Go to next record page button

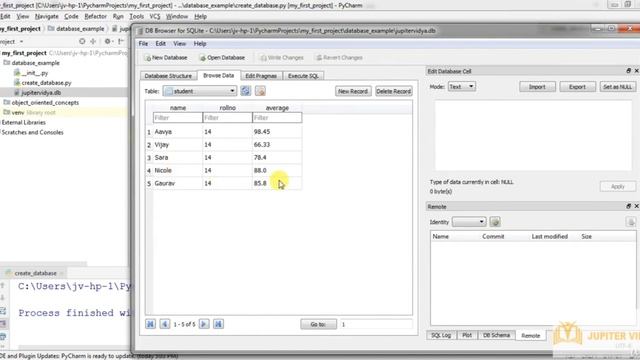coord(204,324)
